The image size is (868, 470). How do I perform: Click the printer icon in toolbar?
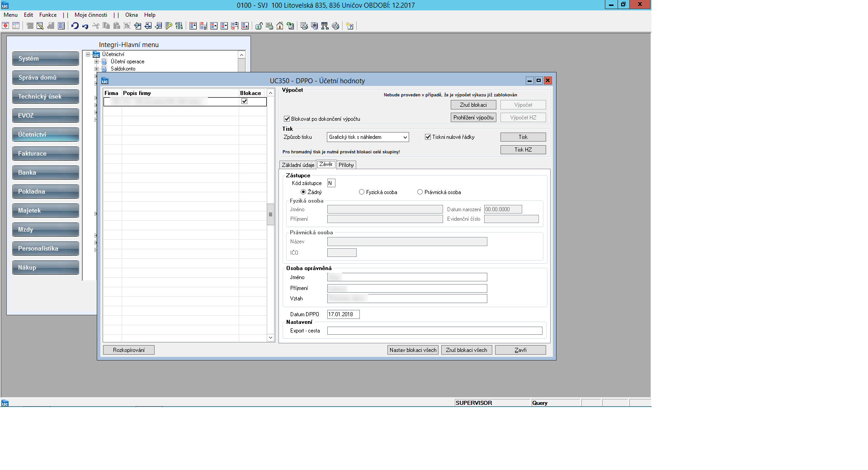click(x=335, y=26)
